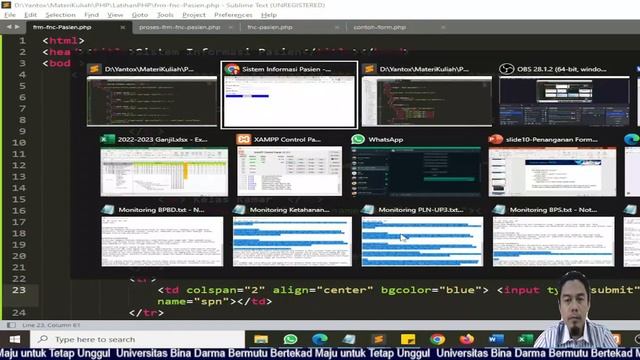This screenshot has height=360, width=640.
Task: Open Firefox from the taskbar
Action: click(467, 339)
